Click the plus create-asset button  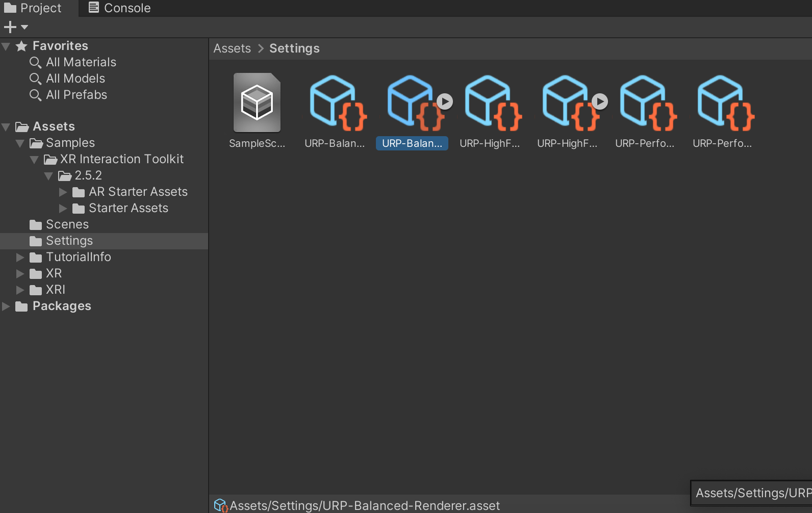tap(10, 27)
